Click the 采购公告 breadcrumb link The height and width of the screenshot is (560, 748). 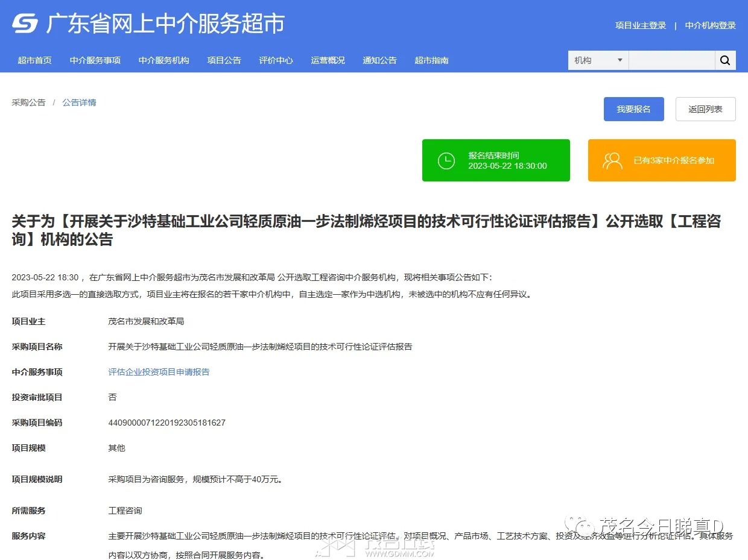pos(28,102)
